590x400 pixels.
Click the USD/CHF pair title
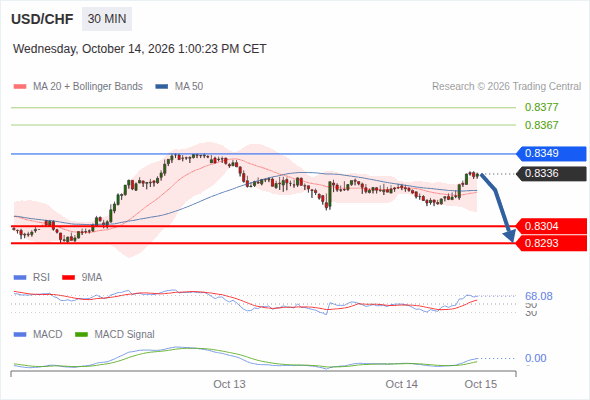[x=42, y=19]
